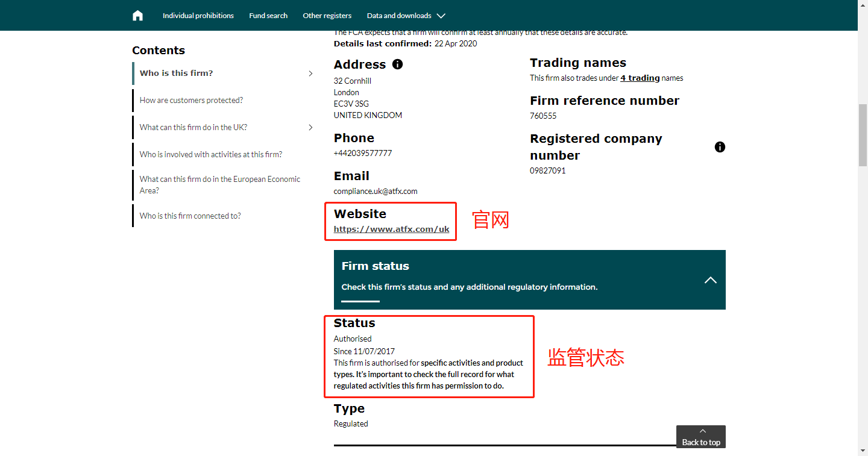Expand 'What can this firm do in the UK?' arrow
868x456 pixels.
point(310,128)
